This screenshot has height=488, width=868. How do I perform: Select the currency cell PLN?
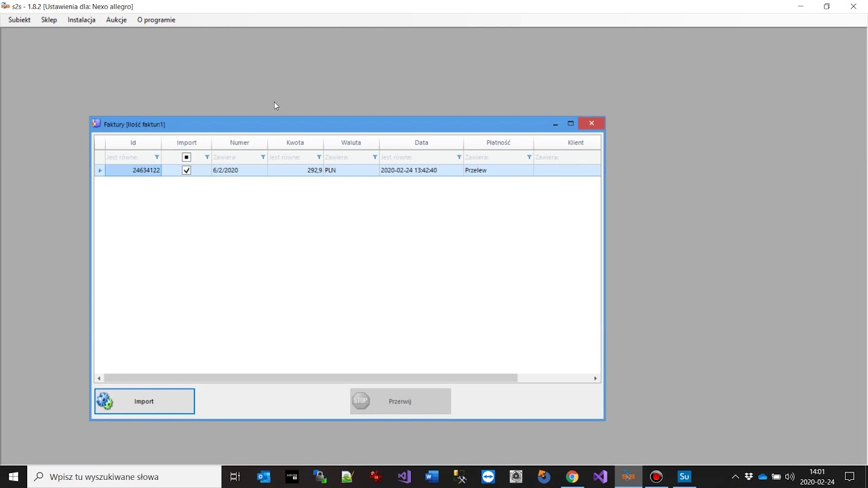(x=351, y=170)
